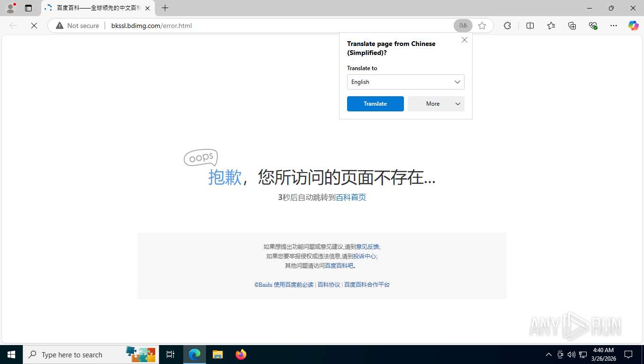This screenshot has width=644, height=364.
Task: Open the Extensions puzzle icon
Action: [507, 26]
